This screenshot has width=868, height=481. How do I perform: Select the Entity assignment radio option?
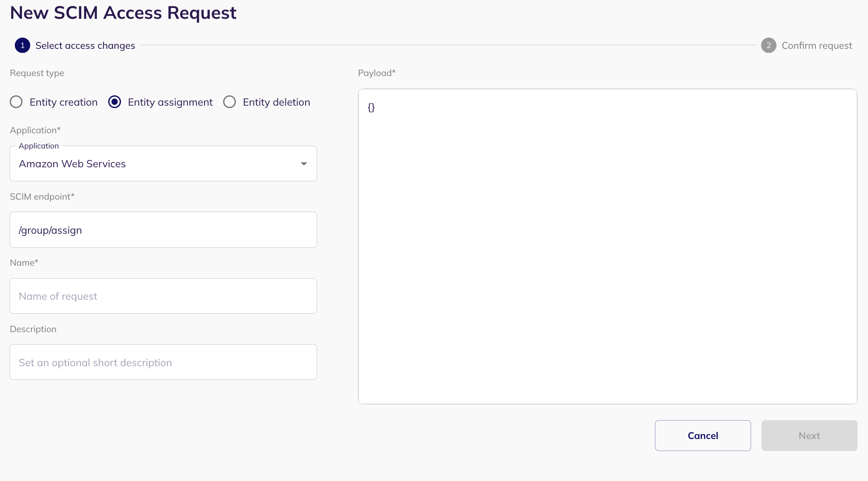(x=115, y=102)
